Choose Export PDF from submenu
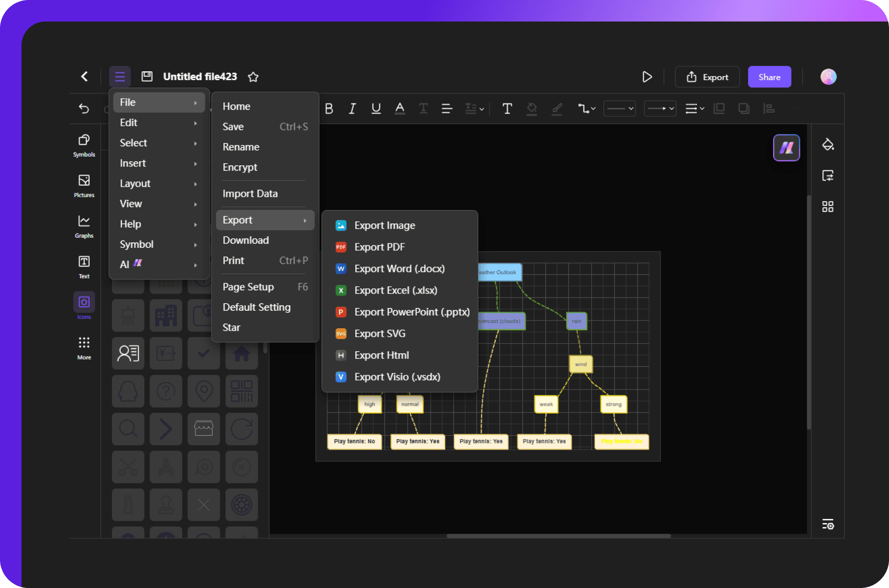 (x=379, y=247)
